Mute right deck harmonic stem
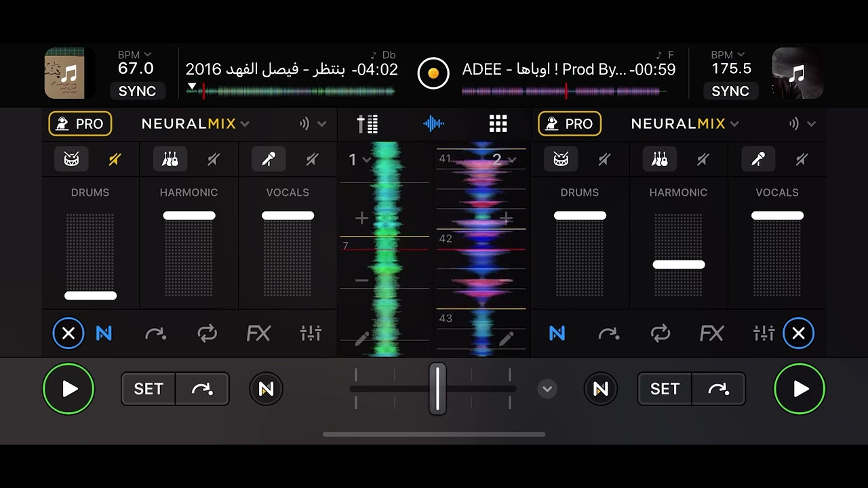 pos(703,159)
